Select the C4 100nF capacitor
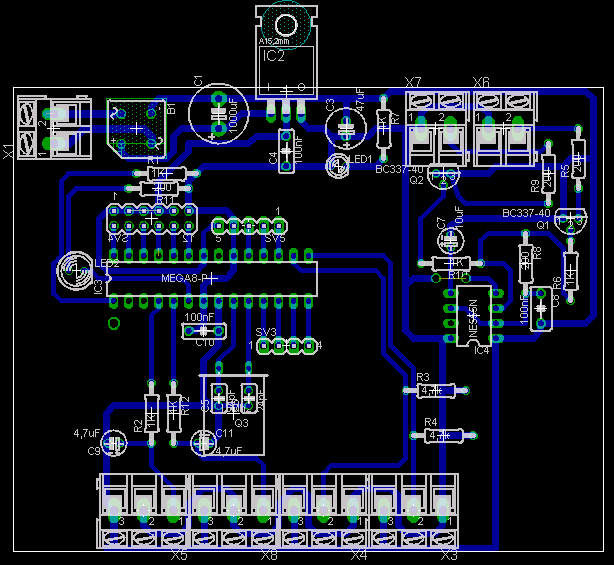The image size is (614, 565). pyautogui.click(x=286, y=151)
